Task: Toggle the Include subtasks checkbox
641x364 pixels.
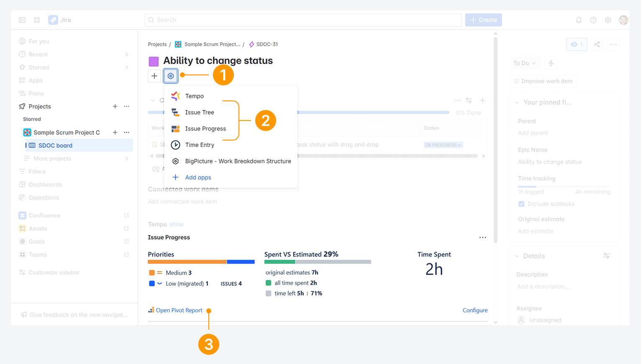Action: click(x=521, y=204)
